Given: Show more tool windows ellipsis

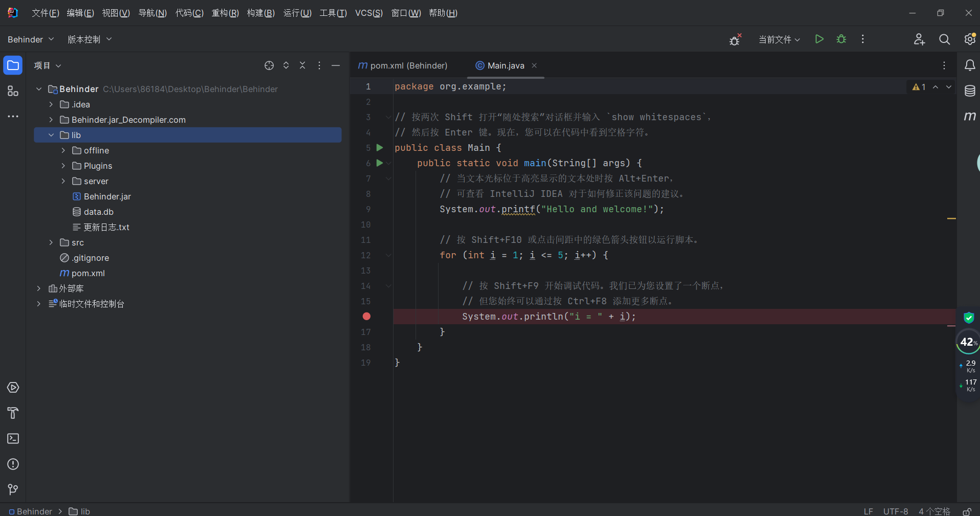Looking at the screenshot, I should click(13, 117).
